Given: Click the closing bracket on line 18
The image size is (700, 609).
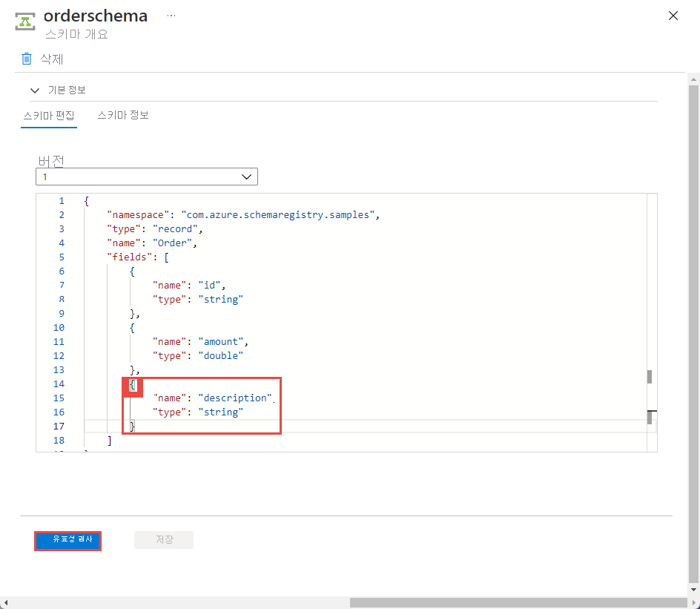Looking at the screenshot, I should [110, 440].
